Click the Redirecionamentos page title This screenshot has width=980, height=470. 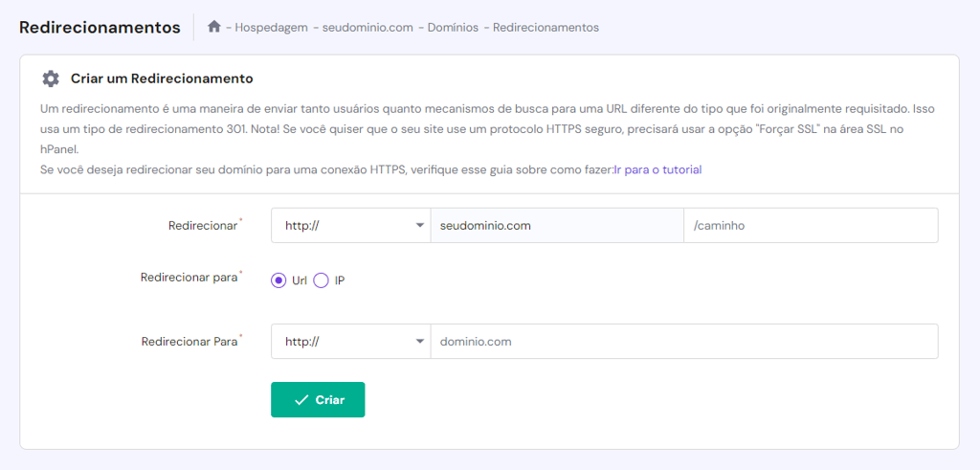(100, 28)
